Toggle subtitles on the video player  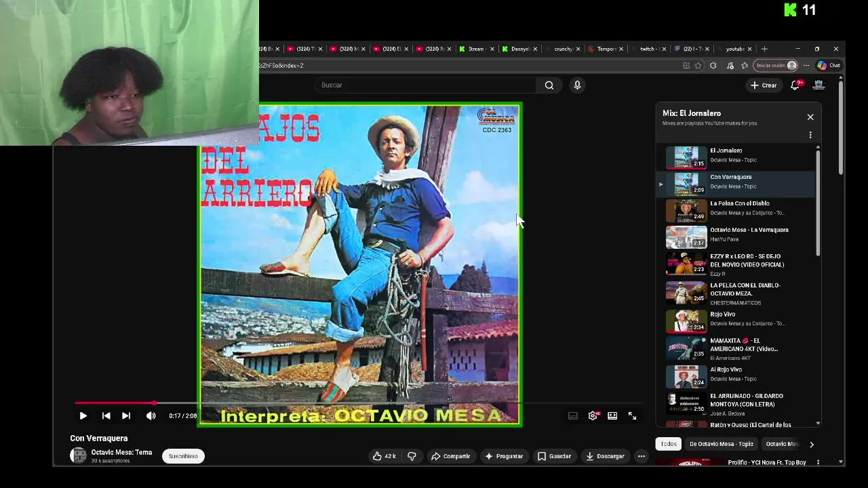[573, 415]
